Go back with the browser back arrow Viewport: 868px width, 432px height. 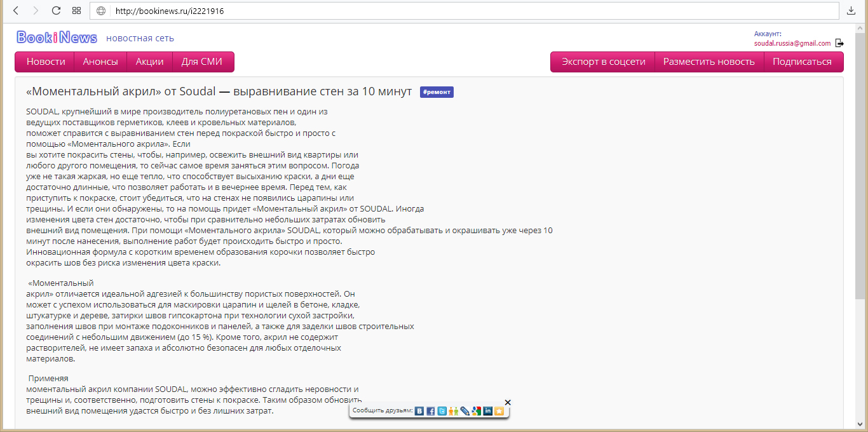(x=16, y=11)
